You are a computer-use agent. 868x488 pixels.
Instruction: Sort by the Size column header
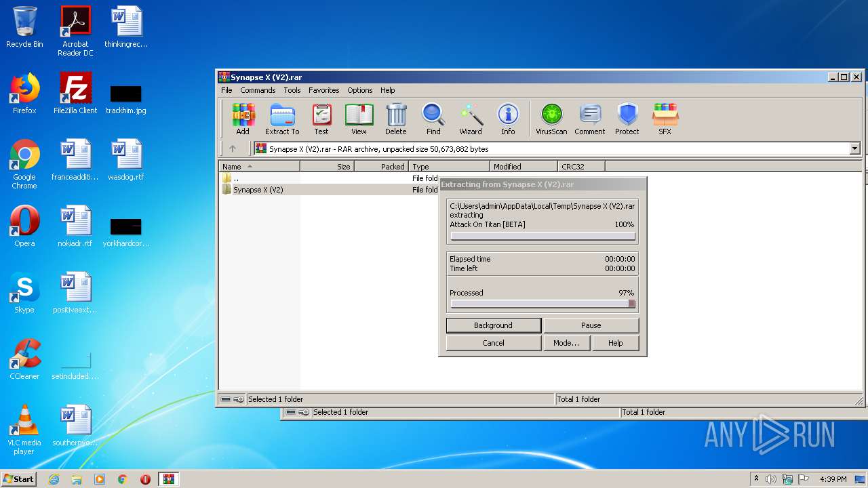click(x=327, y=166)
